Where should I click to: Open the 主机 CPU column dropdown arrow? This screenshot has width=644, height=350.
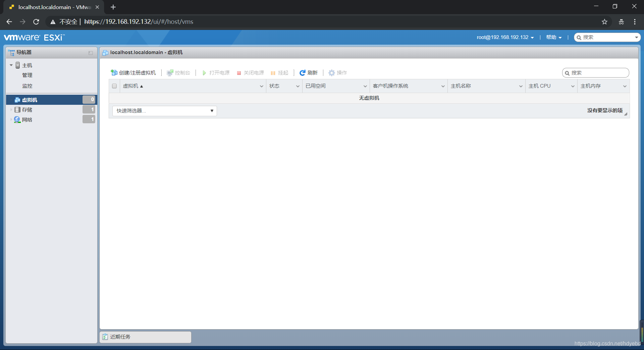tap(573, 86)
